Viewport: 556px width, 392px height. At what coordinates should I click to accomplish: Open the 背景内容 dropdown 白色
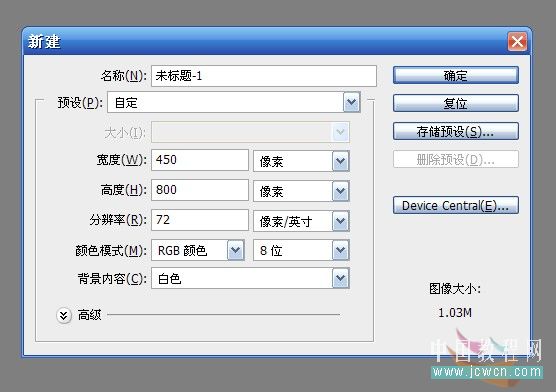coord(250,278)
